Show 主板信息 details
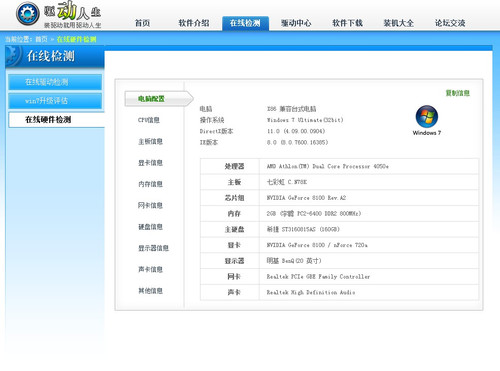 click(x=150, y=141)
